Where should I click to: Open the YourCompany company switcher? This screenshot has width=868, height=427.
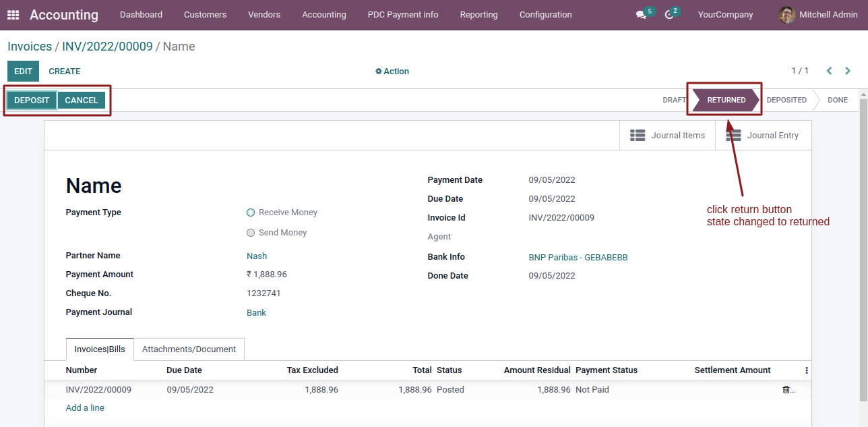coord(726,15)
